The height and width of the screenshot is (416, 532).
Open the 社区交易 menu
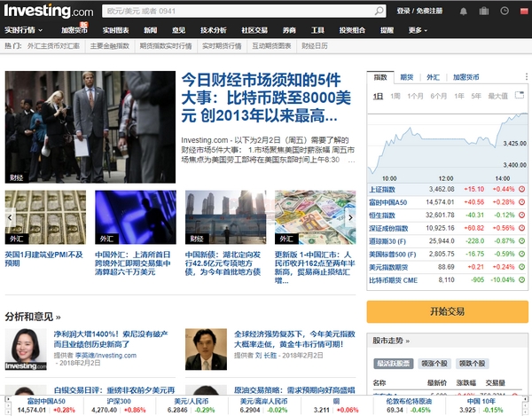click(x=254, y=30)
